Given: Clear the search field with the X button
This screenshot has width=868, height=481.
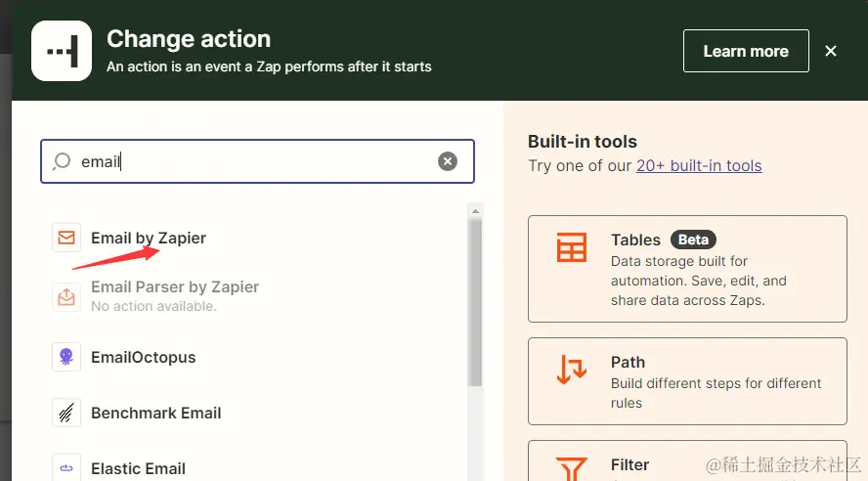Looking at the screenshot, I should pos(448,161).
